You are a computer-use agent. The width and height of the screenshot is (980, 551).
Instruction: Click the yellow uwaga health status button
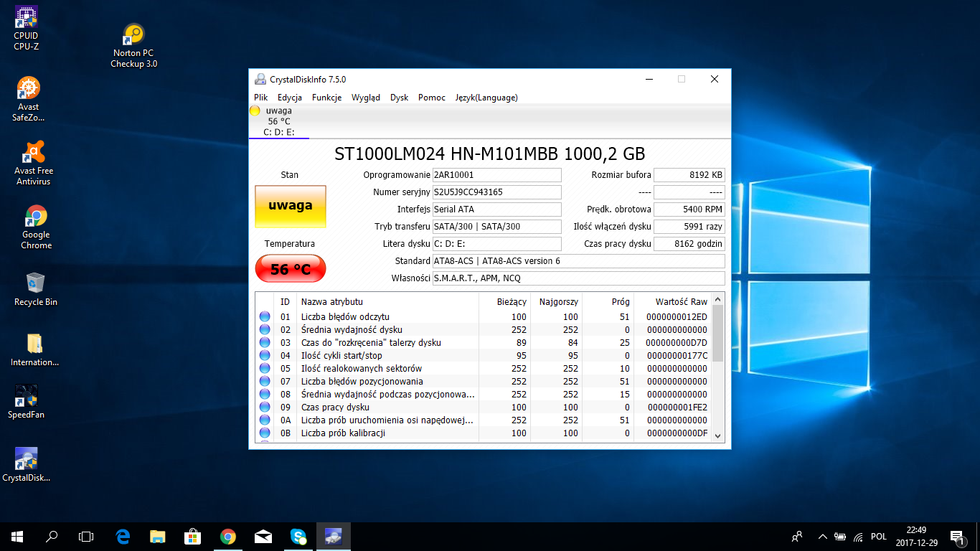pyautogui.click(x=291, y=206)
